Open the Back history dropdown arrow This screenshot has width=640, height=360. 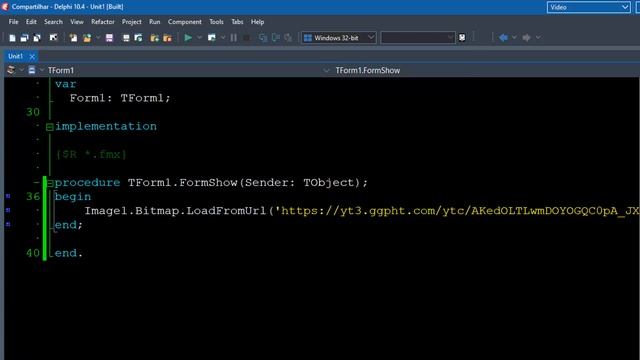coord(514,38)
